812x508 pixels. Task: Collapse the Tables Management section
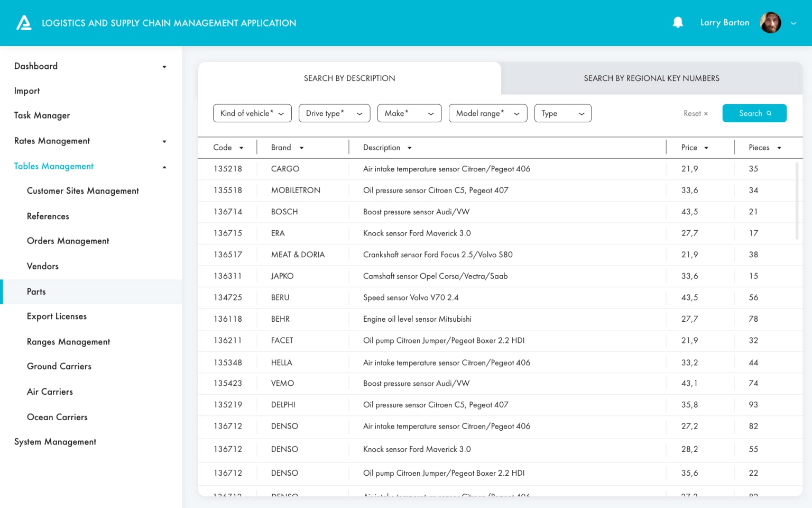[164, 167]
